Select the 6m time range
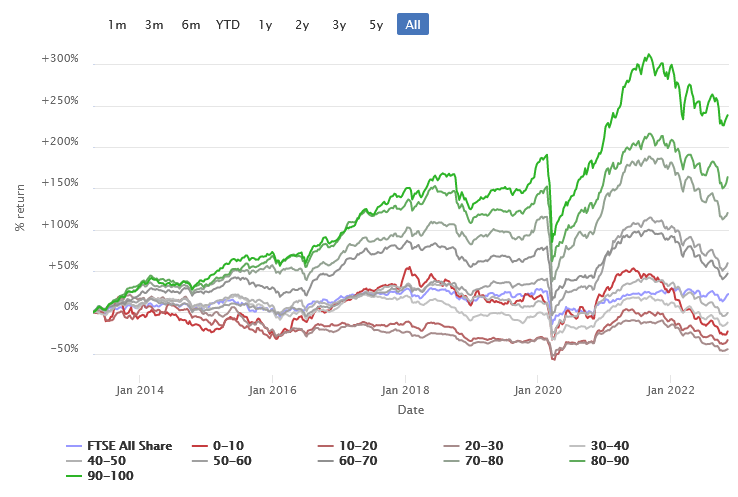The width and height of the screenshot is (738, 497). tap(191, 24)
